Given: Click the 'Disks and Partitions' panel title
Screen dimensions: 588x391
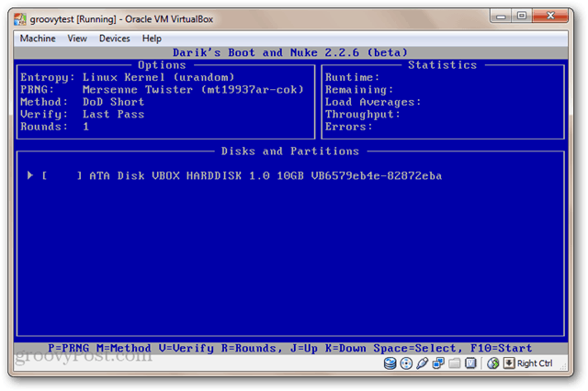Looking at the screenshot, I should coord(290,151).
